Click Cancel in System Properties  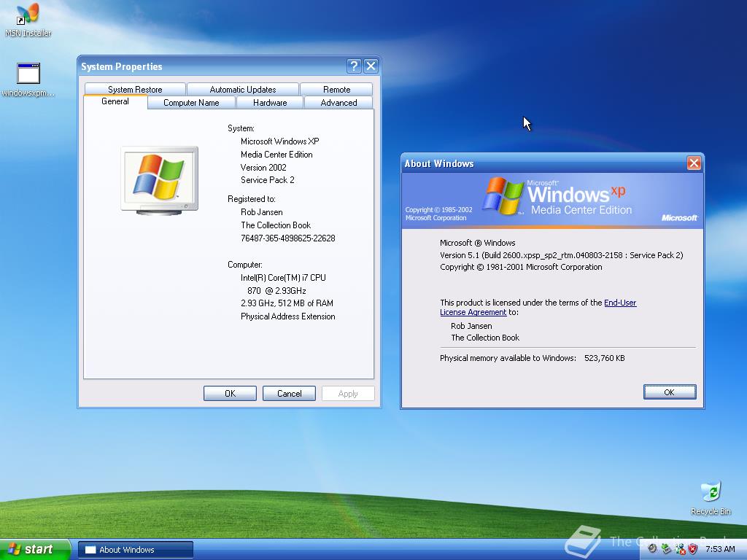[x=289, y=393]
